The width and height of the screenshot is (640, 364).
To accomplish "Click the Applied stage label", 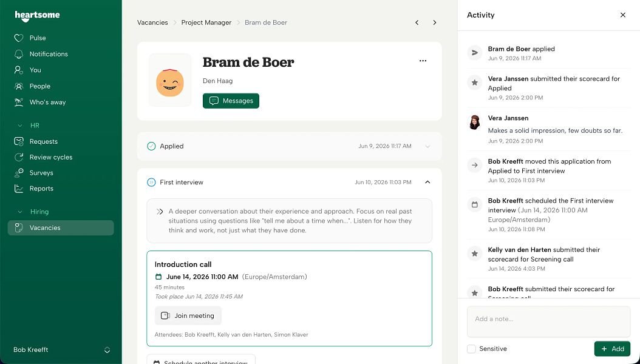I will pos(171,146).
